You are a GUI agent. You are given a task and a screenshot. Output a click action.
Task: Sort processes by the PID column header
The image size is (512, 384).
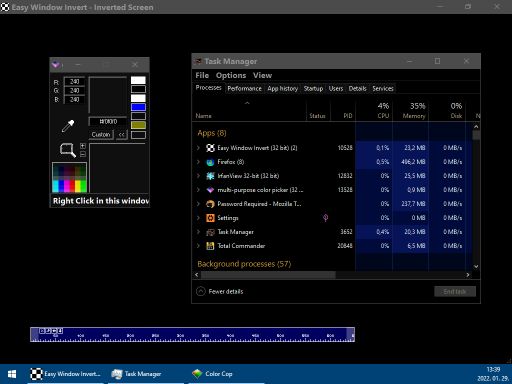(343, 110)
